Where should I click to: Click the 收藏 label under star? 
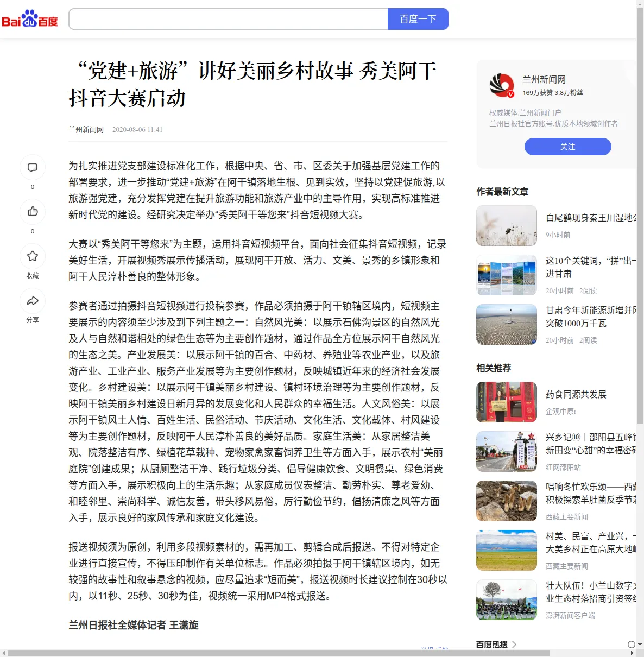click(x=33, y=275)
